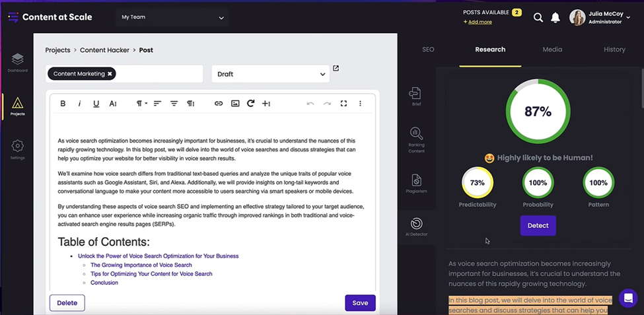Switch to the Media tab
The height and width of the screenshot is (315, 644).
(552, 50)
